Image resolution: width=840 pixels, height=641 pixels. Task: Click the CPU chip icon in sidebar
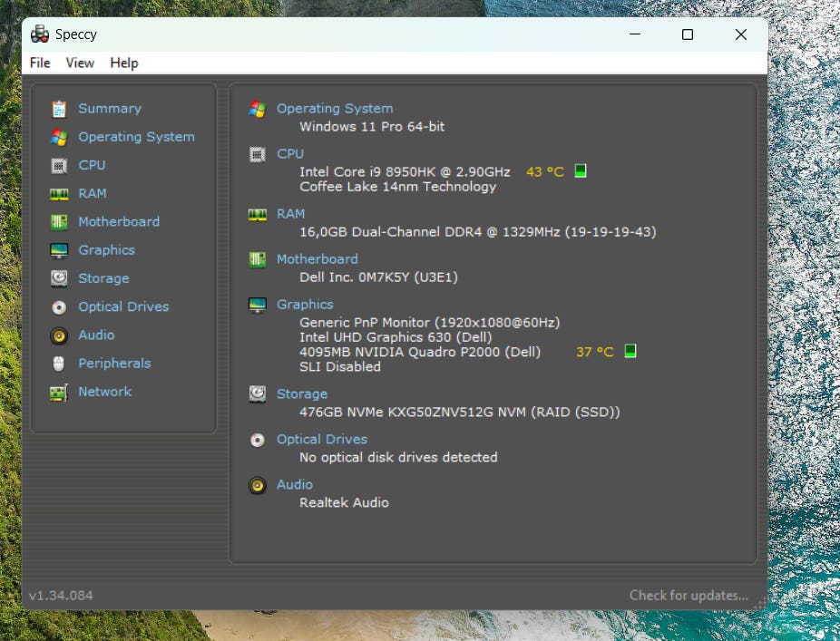click(x=59, y=166)
